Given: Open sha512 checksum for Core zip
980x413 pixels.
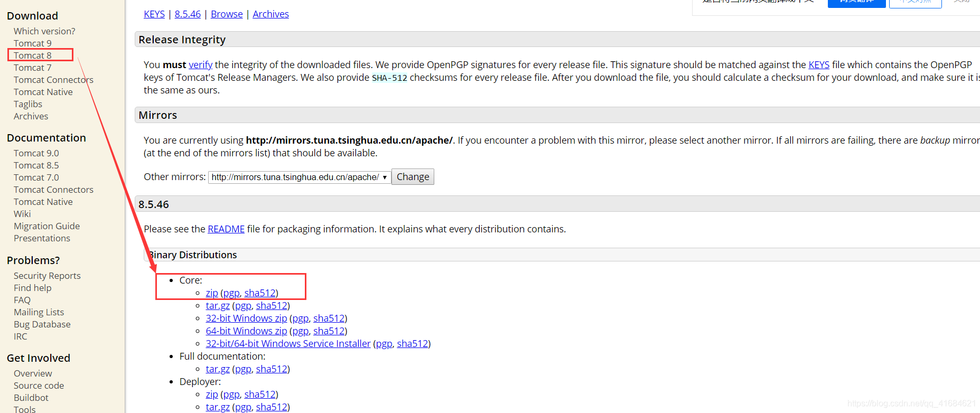Looking at the screenshot, I should tap(260, 293).
